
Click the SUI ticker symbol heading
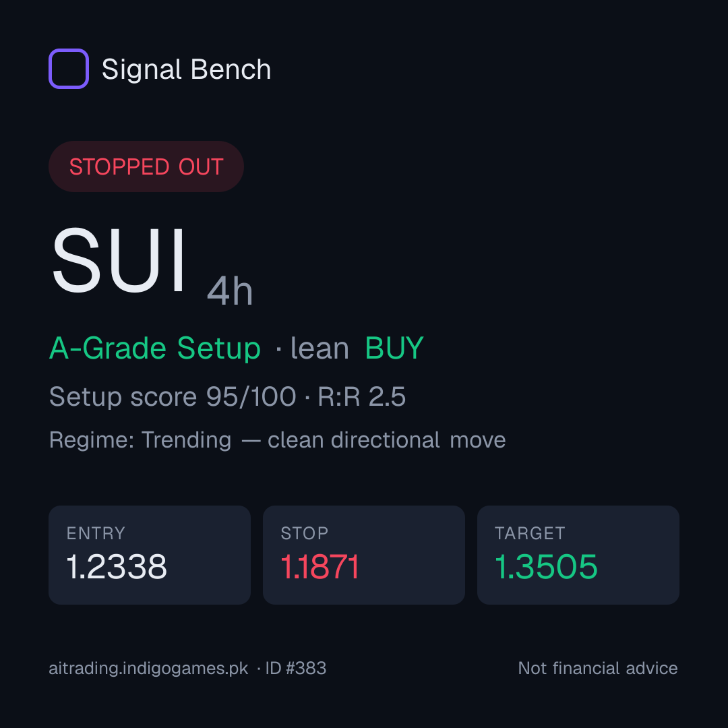click(x=119, y=260)
